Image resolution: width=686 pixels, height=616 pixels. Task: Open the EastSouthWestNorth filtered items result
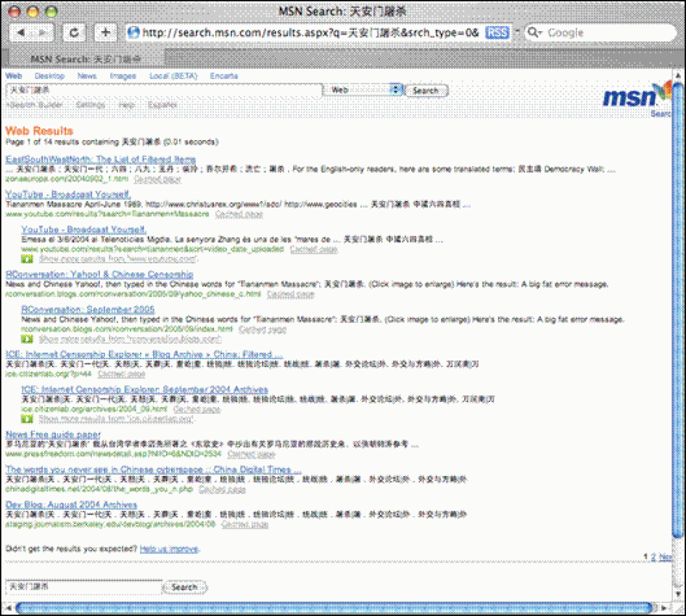tap(100, 159)
